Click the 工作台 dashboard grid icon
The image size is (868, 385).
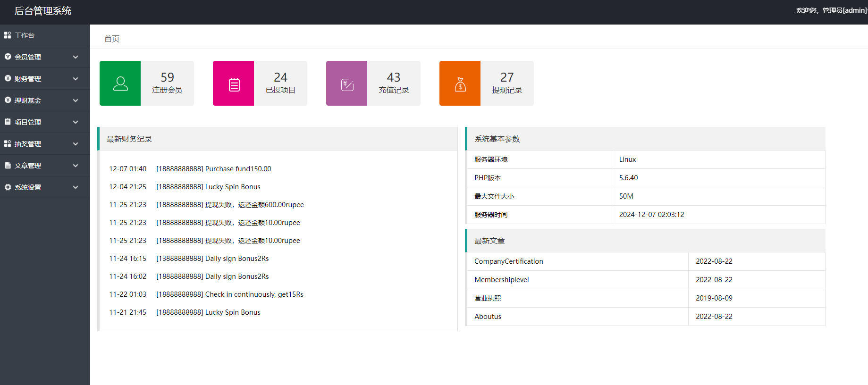click(x=8, y=35)
